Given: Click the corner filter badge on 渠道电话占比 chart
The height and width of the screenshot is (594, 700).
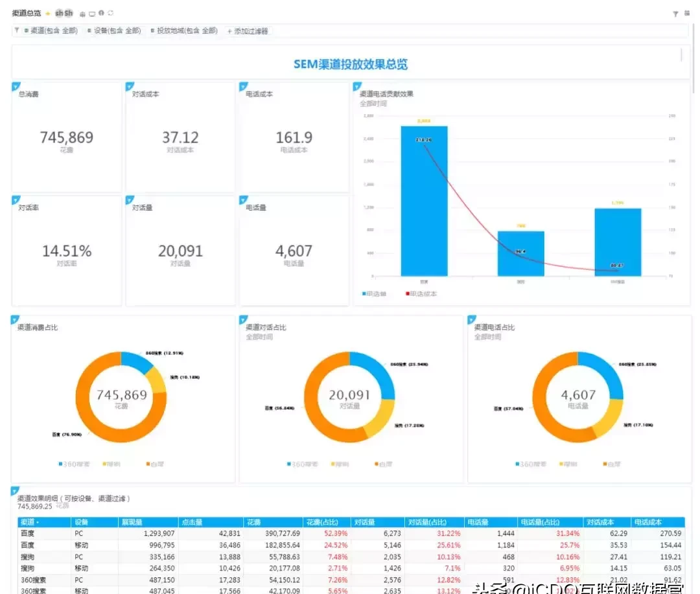Looking at the screenshot, I should pyautogui.click(x=472, y=319).
